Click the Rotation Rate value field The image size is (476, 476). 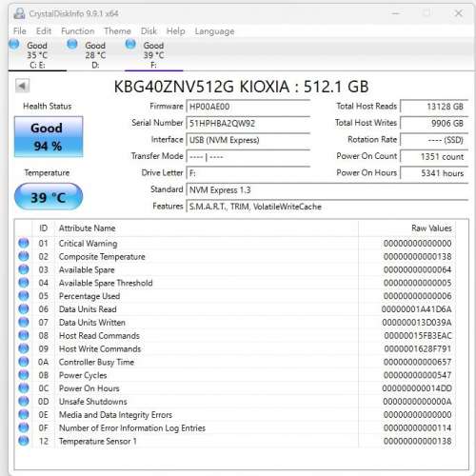[434, 140]
